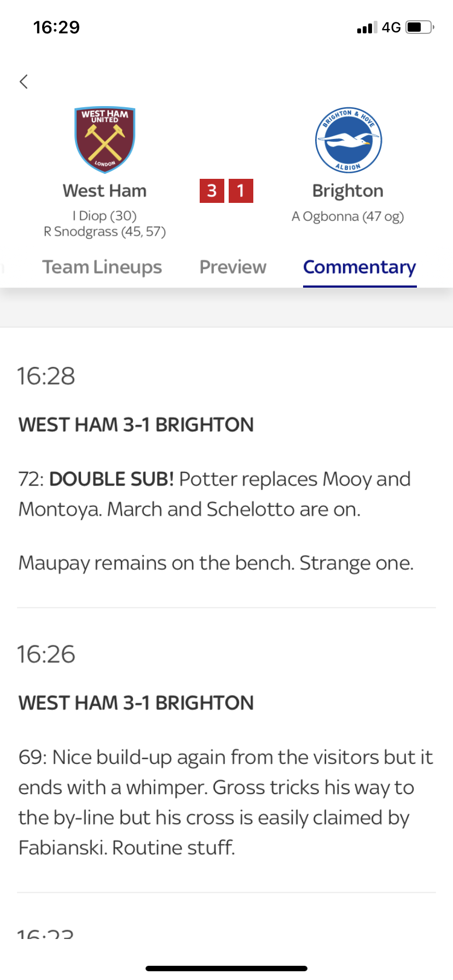Viewport: 453px width, 980px height.
Task: Tap the West Ham score box showing 3
Action: [212, 191]
